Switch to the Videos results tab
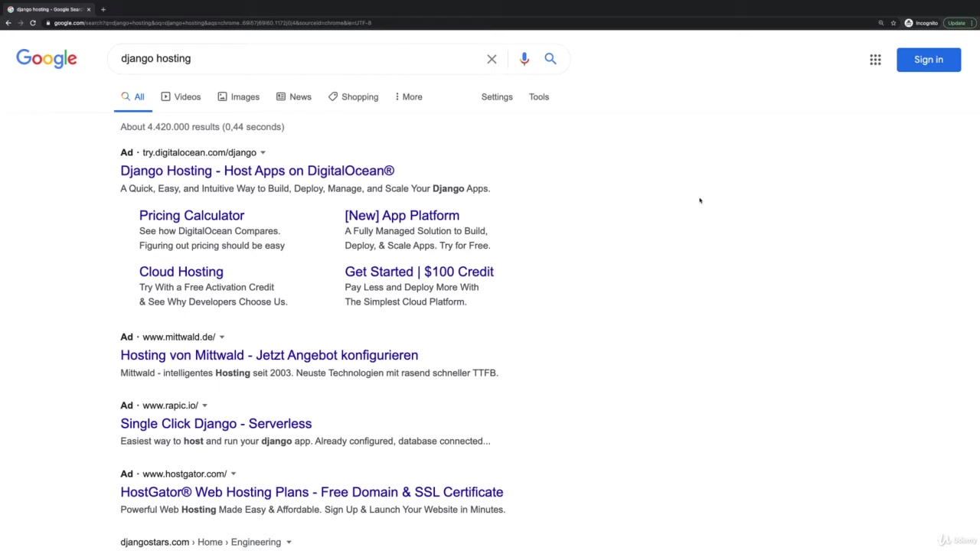The width and height of the screenshot is (980, 551). click(x=181, y=97)
